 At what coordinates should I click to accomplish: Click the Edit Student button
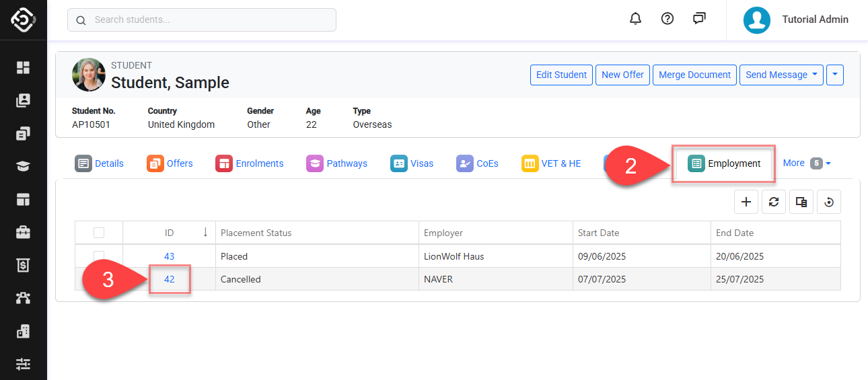(561, 75)
